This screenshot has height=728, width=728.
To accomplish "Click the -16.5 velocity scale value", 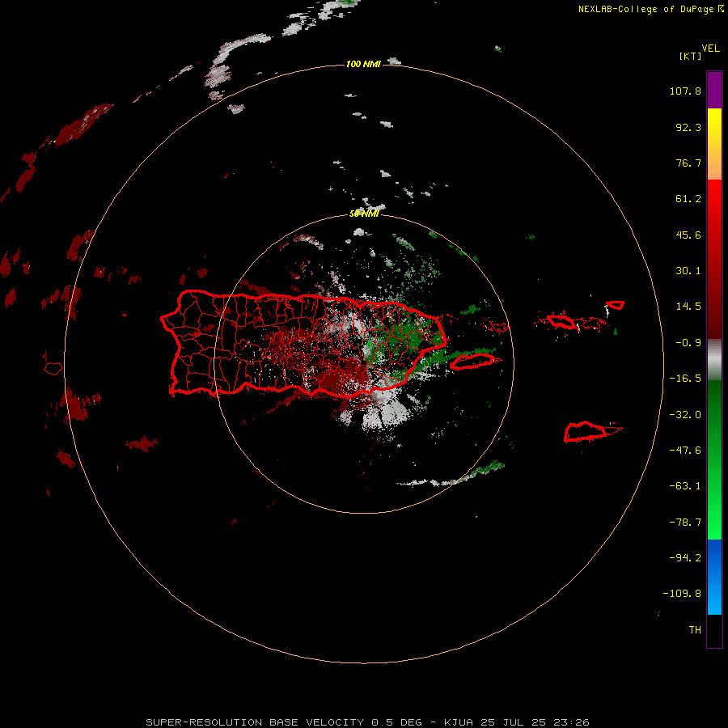I will 685,379.
